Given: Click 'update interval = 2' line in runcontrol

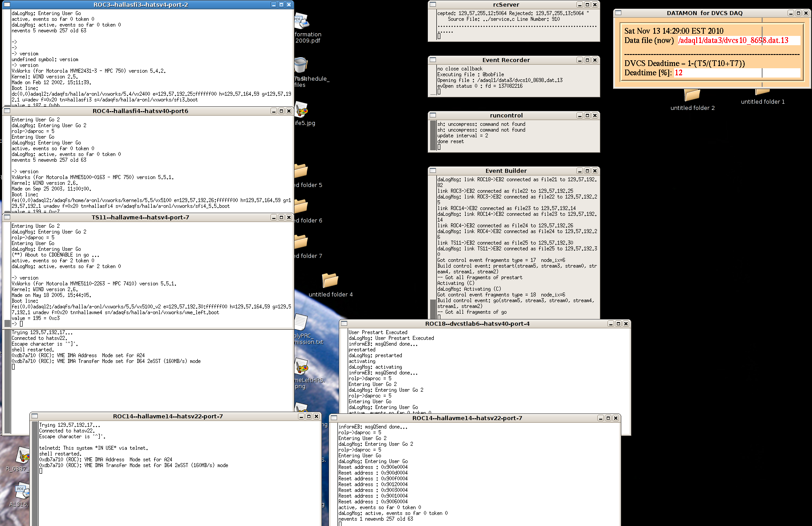Looking at the screenshot, I should point(463,136).
